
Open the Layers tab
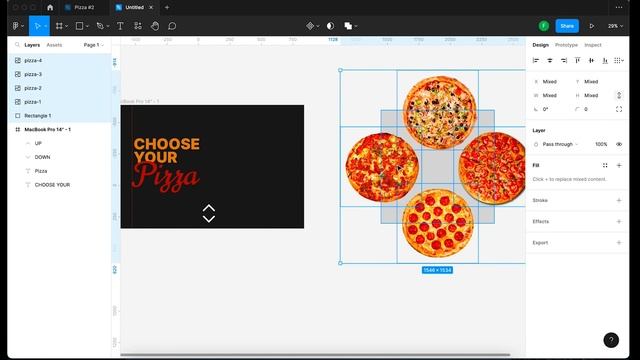tap(32, 45)
